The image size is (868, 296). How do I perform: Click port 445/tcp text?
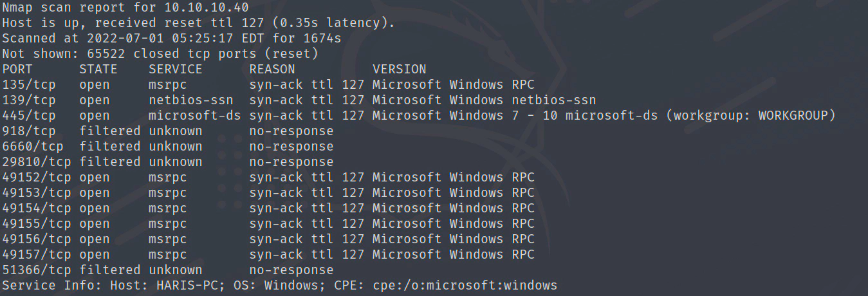29,116
